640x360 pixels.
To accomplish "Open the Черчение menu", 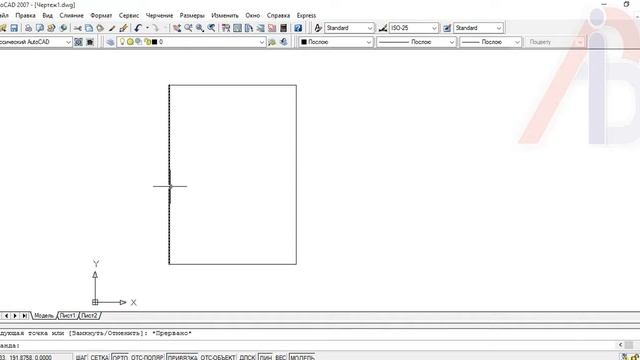I will pyautogui.click(x=160, y=16).
